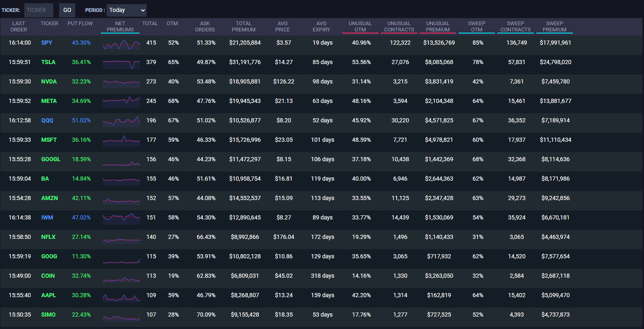This screenshot has height=329, width=644.
Task: Sort by UNUSUAL OTM column header
Action: [x=360, y=26]
